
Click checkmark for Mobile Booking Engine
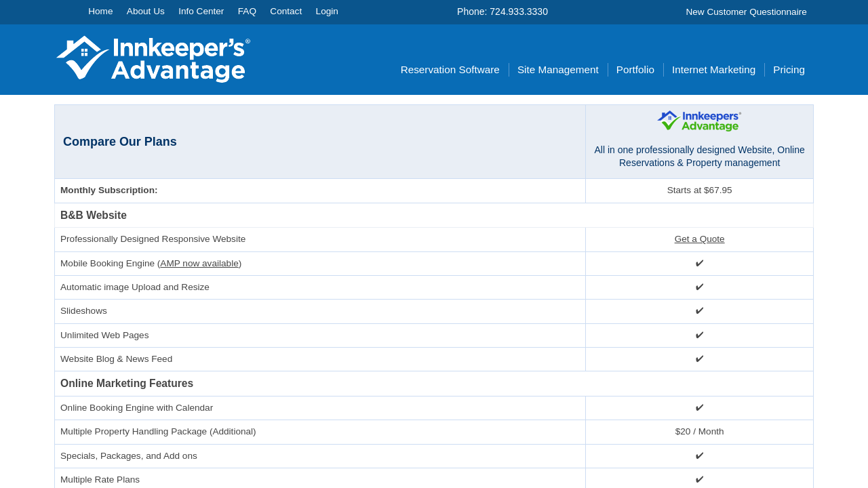[699, 264]
